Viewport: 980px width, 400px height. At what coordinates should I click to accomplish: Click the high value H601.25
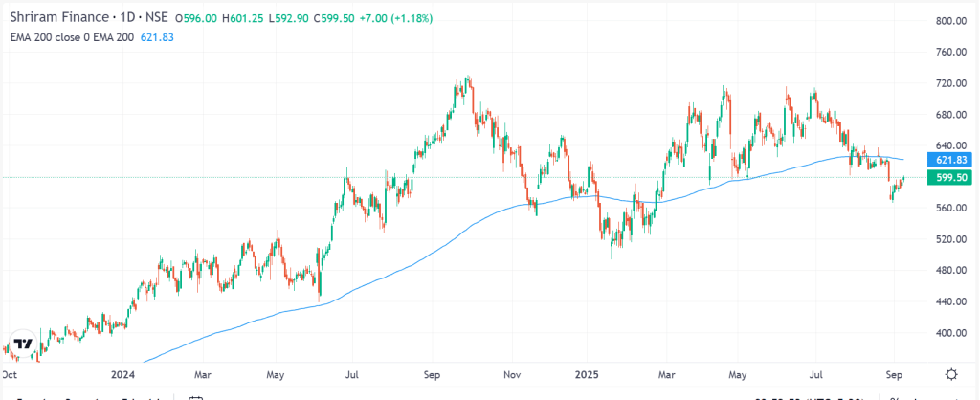click(x=242, y=19)
